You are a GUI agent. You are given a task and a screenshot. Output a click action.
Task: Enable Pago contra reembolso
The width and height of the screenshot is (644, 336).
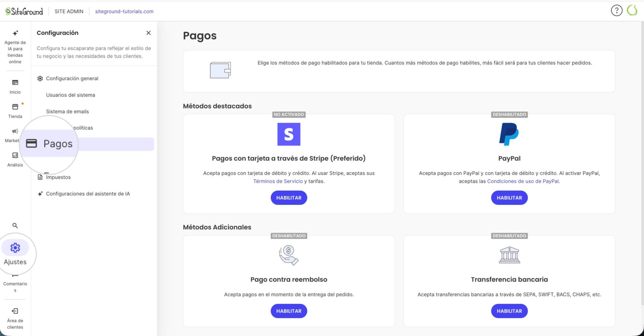(289, 311)
